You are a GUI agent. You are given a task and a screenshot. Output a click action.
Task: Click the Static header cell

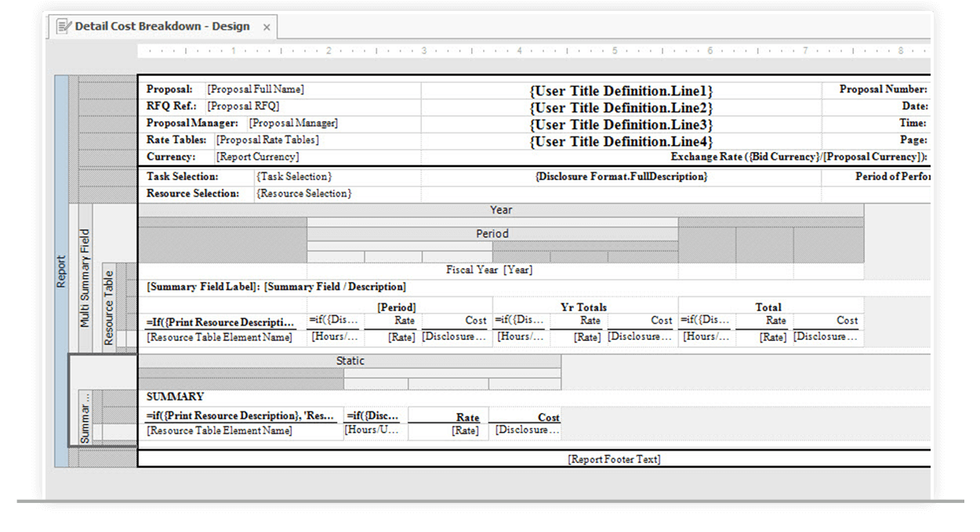pos(350,360)
